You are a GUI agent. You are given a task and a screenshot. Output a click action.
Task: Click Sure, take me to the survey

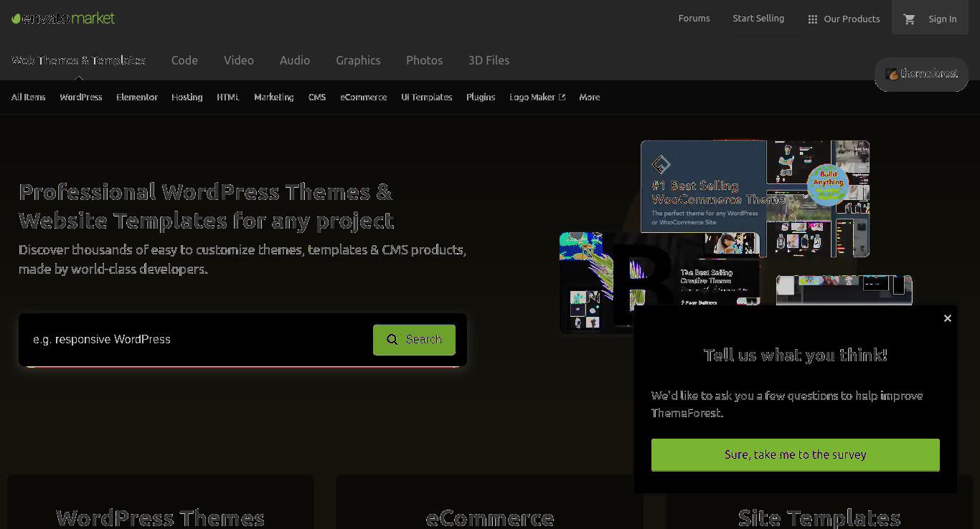point(795,455)
